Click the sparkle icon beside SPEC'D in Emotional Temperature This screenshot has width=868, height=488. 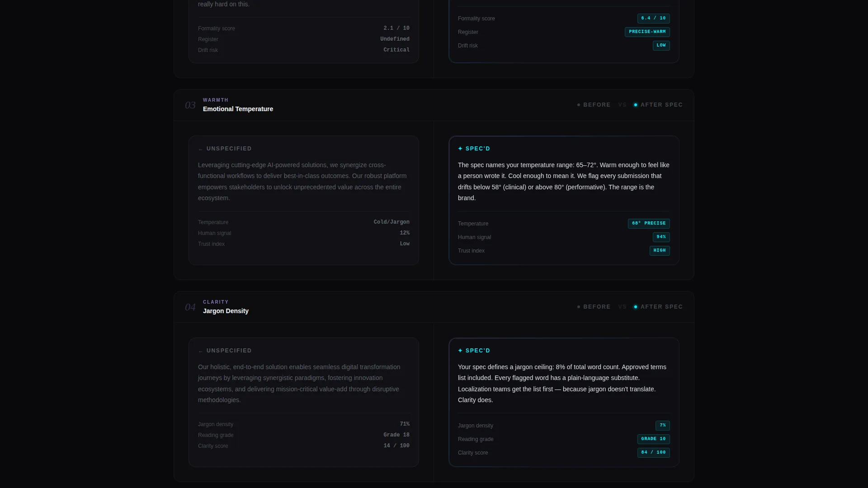point(460,149)
